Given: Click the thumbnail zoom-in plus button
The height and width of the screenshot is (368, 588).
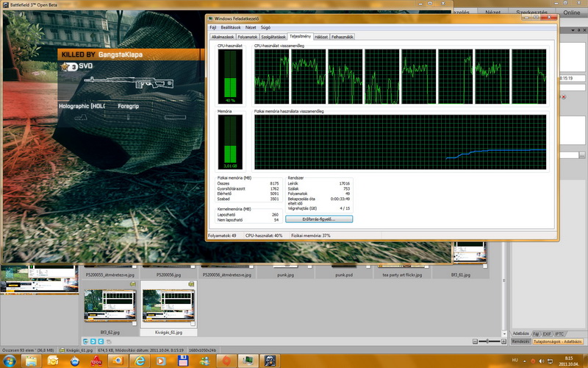Looking at the screenshot, I should pos(503,342).
